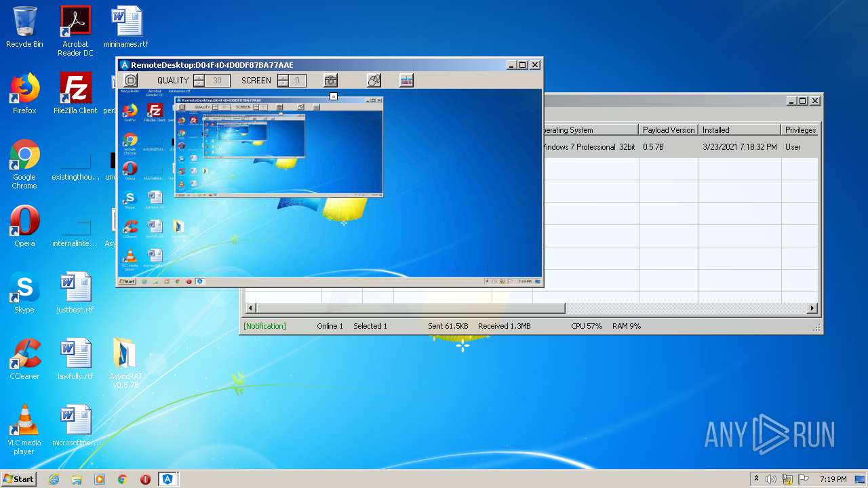The width and height of the screenshot is (868, 488).
Task: Open Acrobat Reader DC desktop shortcut
Action: click(75, 31)
